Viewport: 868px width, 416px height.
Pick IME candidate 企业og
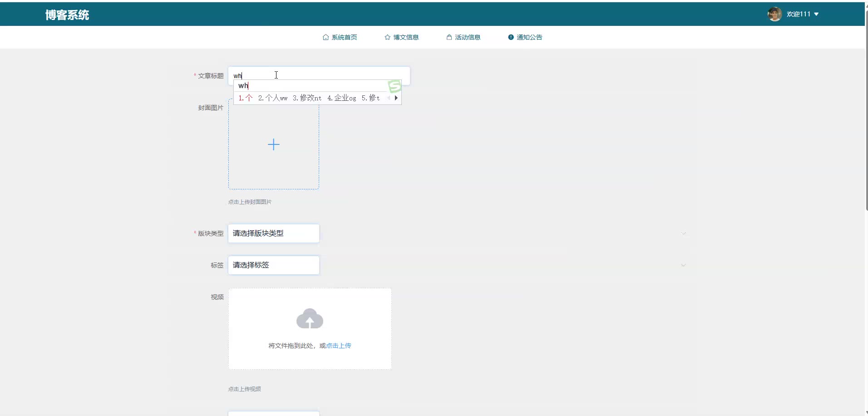(x=342, y=98)
